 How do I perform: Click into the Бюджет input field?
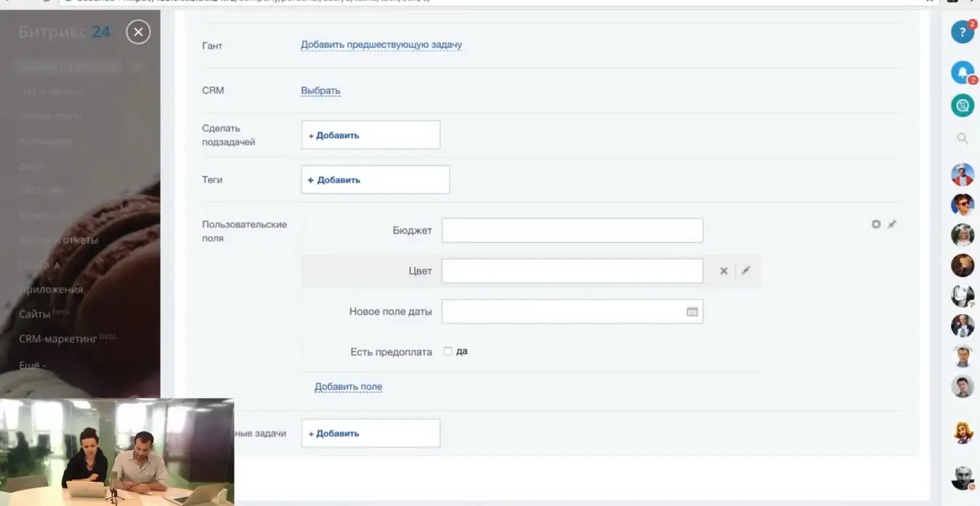click(572, 230)
